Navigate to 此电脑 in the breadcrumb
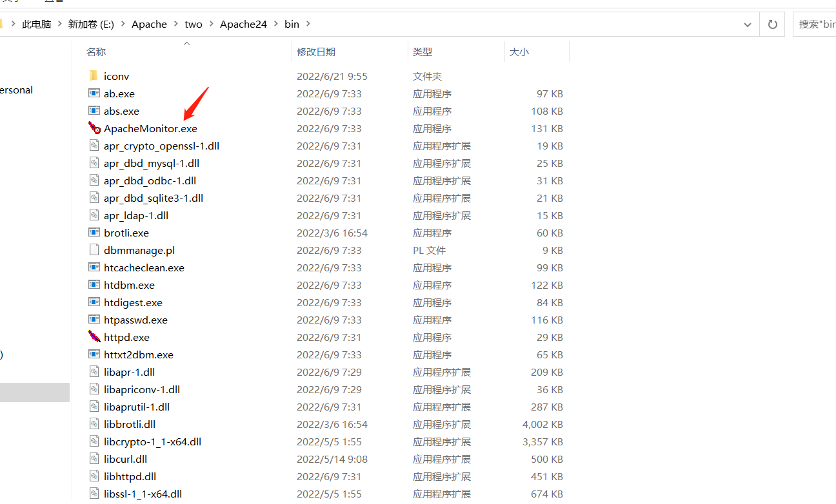Image resolution: width=836 pixels, height=504 pixels. (x=37, y=24)
